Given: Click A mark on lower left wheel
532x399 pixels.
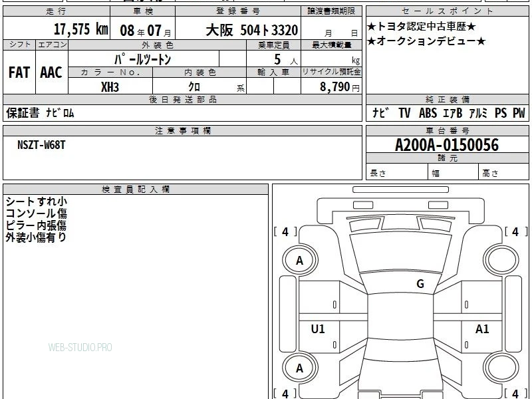Looking at the screenshot, I should (300, 368).
